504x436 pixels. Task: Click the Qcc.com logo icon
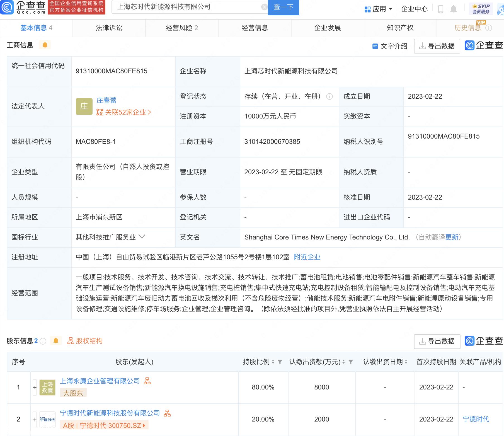[7, 8]
